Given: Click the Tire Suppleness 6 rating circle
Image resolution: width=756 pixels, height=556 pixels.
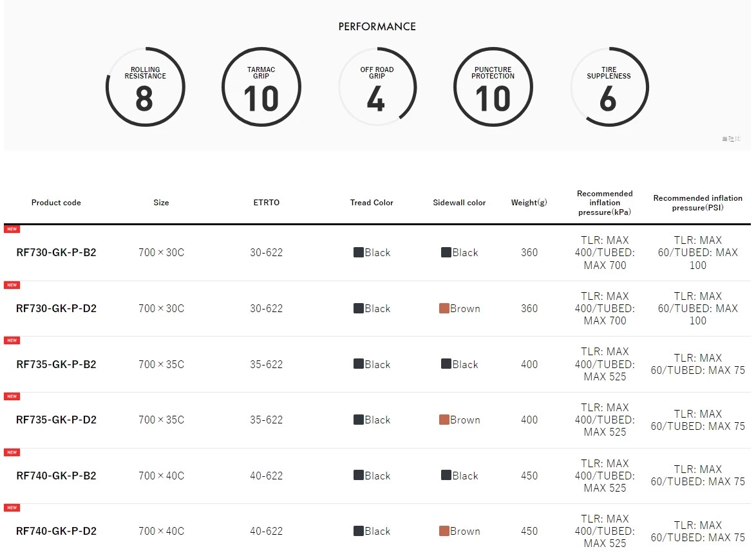Looking at the screenshot, I should [x=609, y=88].
